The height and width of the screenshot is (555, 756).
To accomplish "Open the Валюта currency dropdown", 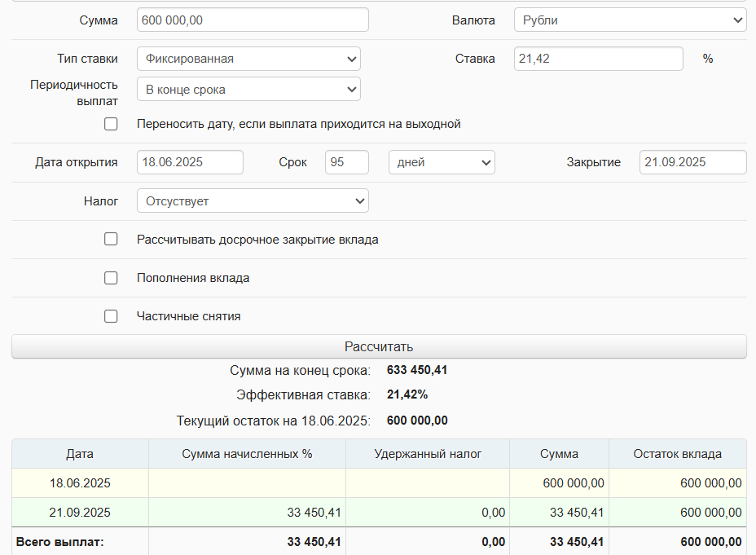I will pos(630,20).
